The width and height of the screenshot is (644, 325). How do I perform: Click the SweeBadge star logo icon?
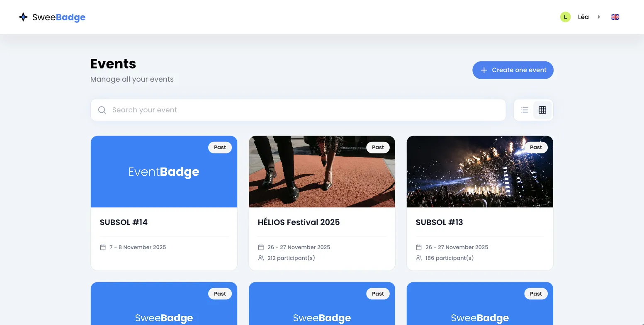click(x=23, y=17)
